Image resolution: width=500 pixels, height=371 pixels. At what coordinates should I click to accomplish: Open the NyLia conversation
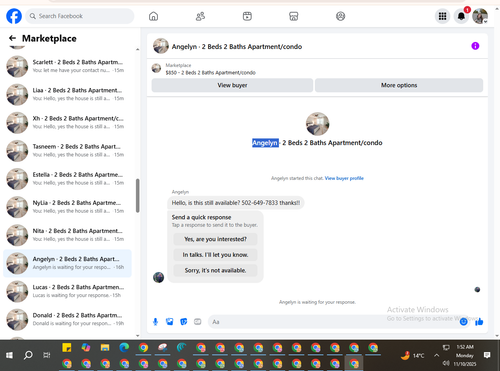[67, 207]
